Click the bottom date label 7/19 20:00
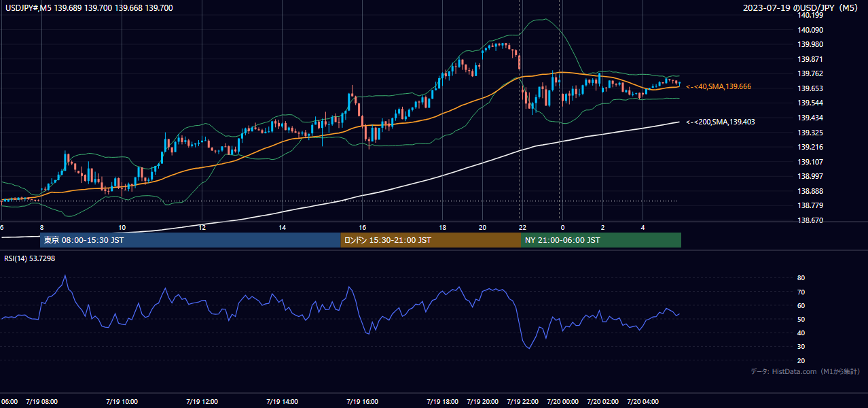 482,402
